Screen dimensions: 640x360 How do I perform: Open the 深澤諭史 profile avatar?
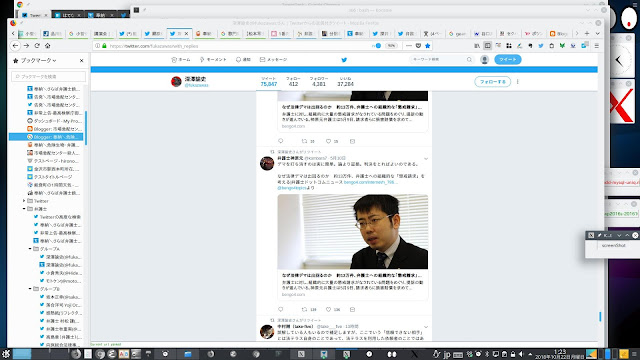point(176,82)
